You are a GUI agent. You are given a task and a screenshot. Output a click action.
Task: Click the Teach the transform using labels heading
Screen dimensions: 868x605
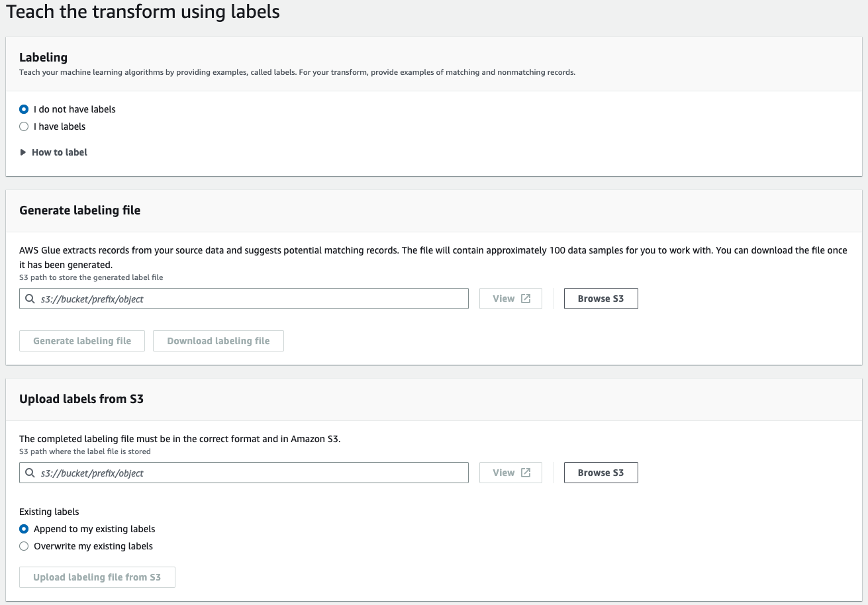tap(142, 12)
